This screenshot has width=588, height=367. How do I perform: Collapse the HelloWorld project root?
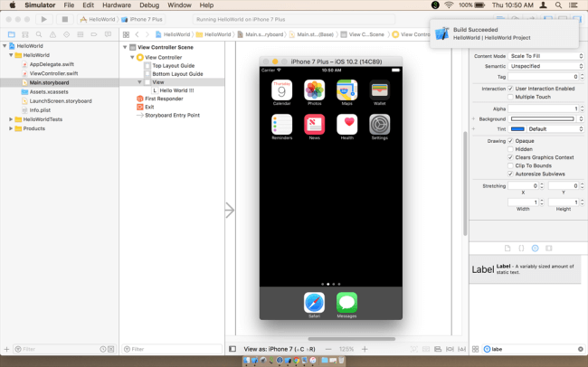[5, 46]
